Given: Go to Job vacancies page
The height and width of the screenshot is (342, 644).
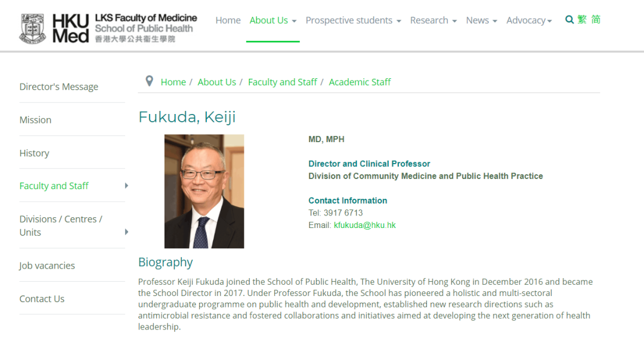Looking at the screenshot, I should pyautogui.click(x=47, y=266).
